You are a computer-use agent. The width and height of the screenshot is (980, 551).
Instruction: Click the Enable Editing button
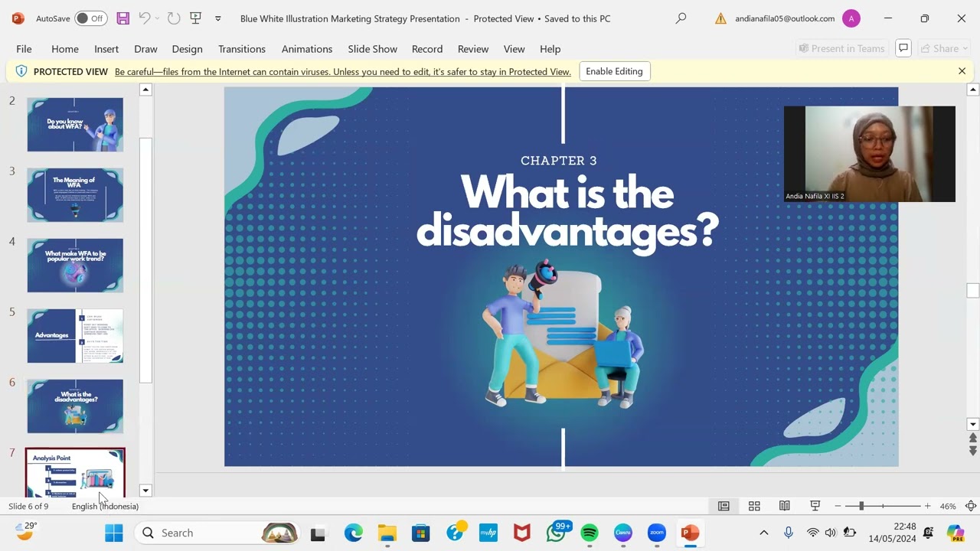614,71
